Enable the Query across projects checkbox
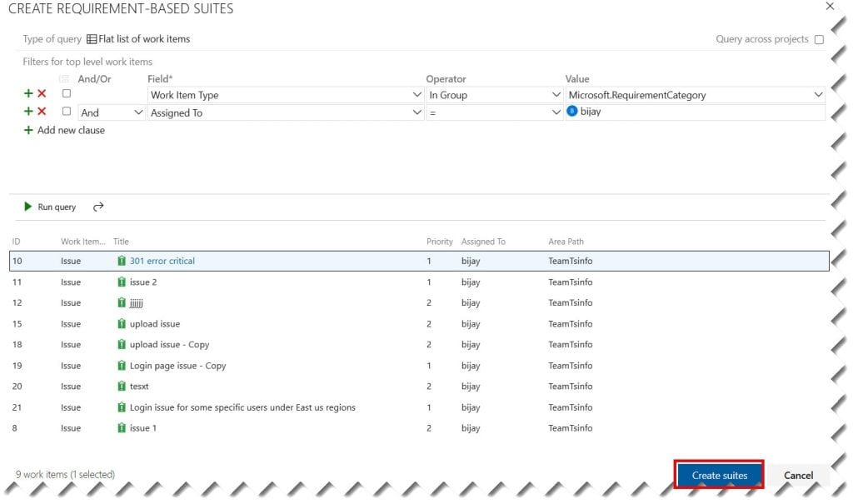This screenshot has height=504, width=853. pyautogui.click(x=819, y=39)
